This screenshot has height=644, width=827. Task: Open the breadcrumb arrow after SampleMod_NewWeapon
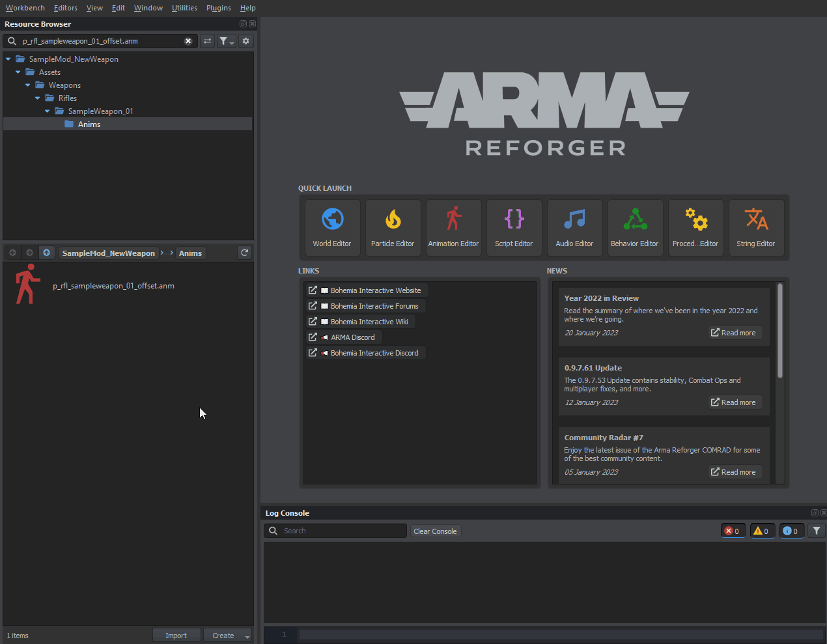click(x=162, y=253)
